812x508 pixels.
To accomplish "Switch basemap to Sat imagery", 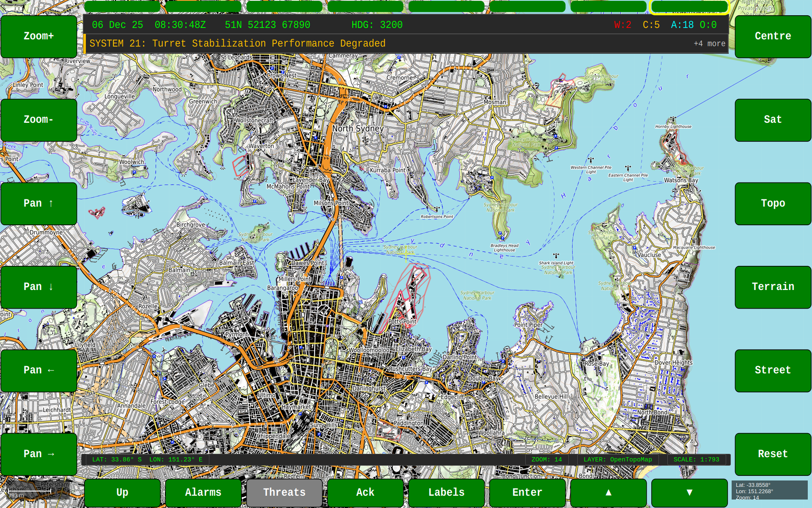I will 773,120.
